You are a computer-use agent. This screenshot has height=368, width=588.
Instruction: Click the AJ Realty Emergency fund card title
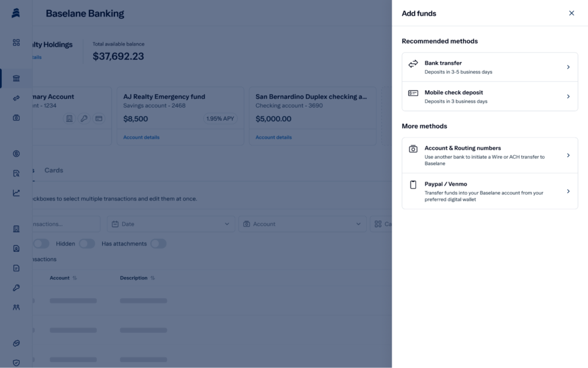pyautogui.click(x=164, y=97)
